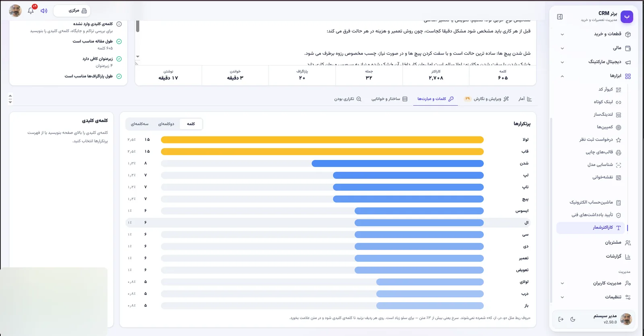Click the link icon beside لینک کوتاه
The height and width of the screenshot is (336, 644).
[x=619, y=102]
